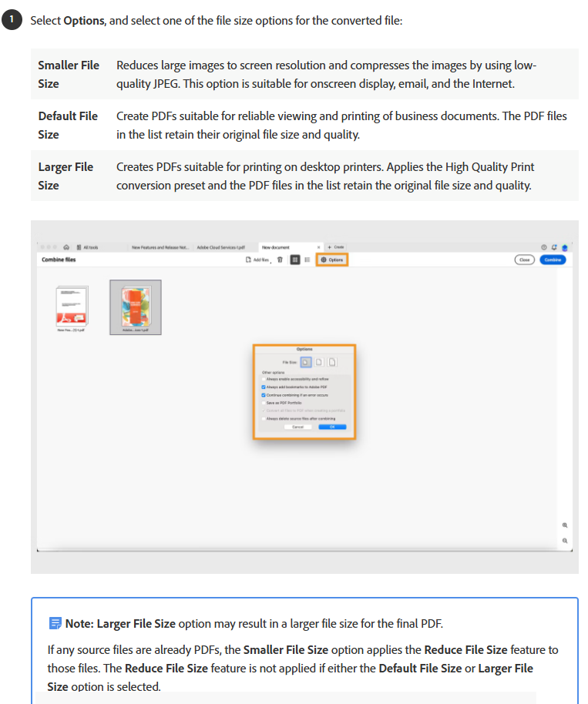Viewport: 588px width, 704px height.
Task: Switch to thumbnail grid view
Action: 295,260
